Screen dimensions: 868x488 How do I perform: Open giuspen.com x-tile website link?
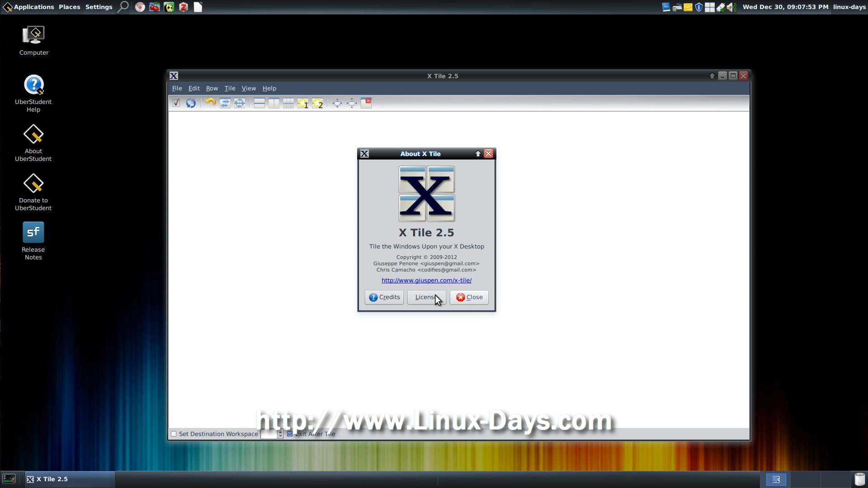(426, 280)
